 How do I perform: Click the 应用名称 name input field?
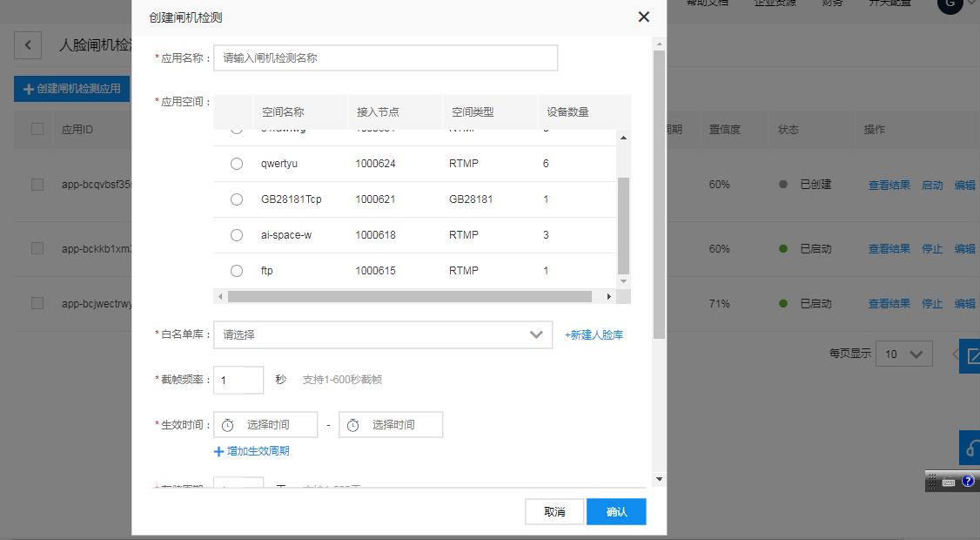coord(386,58)
